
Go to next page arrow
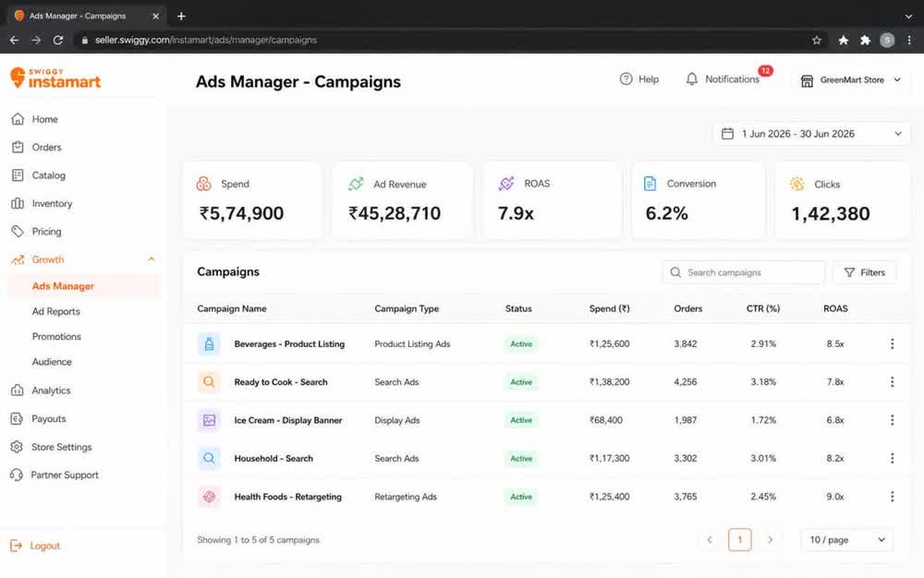click(x=770, y=540)
